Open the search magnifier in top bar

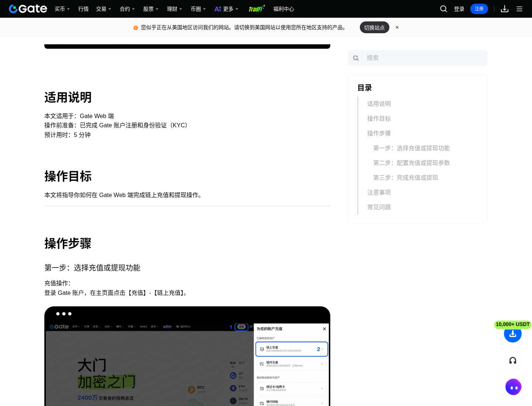[444, 9]
